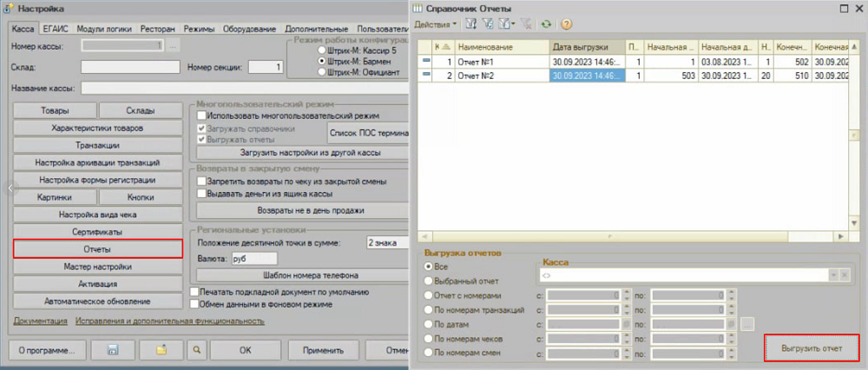
Task: Click the disabled clear-filter icon in toolbar
Action: pyautogui.click(x=527, y=23)
